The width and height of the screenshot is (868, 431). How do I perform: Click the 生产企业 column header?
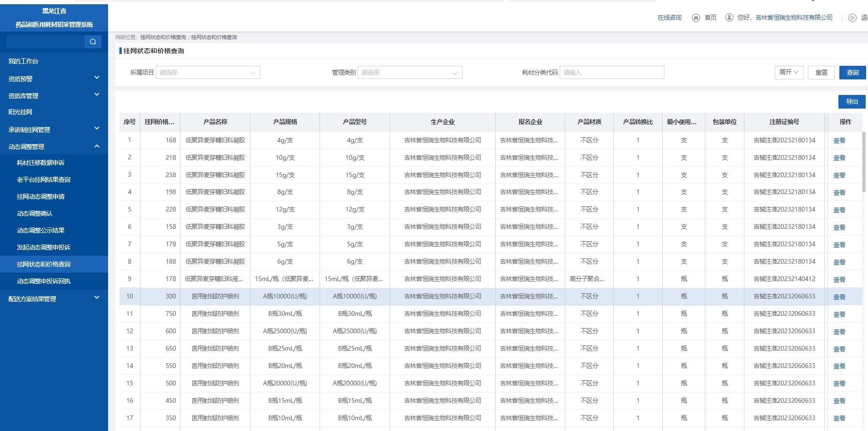click(x=443, y=122)
